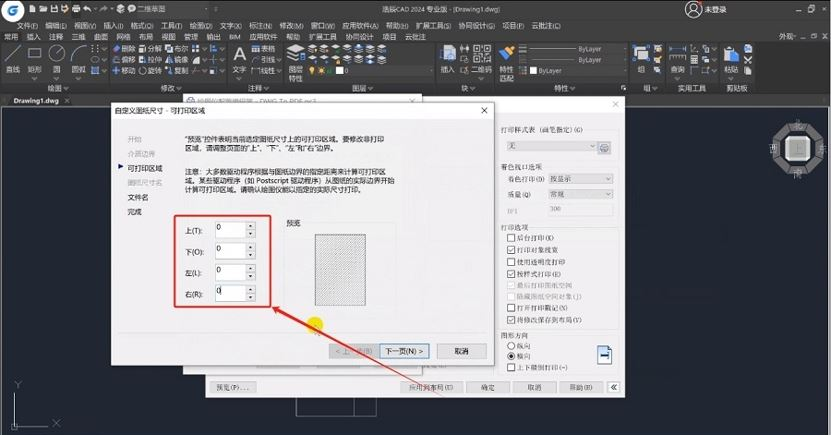Click the 分解 explode tool
Screen dimensions: 831x435
point(150,49)
